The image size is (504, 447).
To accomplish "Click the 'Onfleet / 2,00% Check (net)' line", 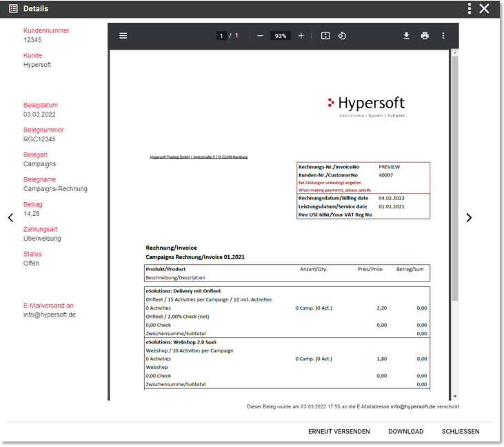I will pyautogui.click(x=177, y=317).
